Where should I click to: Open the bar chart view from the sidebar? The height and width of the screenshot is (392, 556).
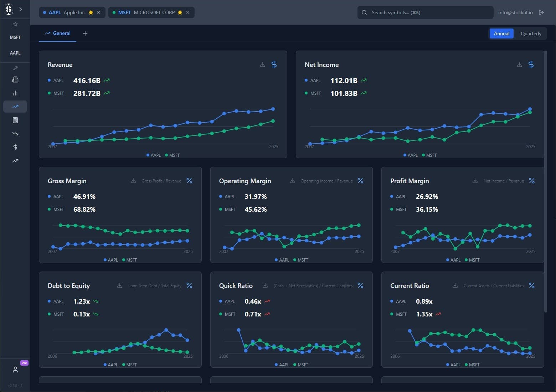tap(15, 93)
